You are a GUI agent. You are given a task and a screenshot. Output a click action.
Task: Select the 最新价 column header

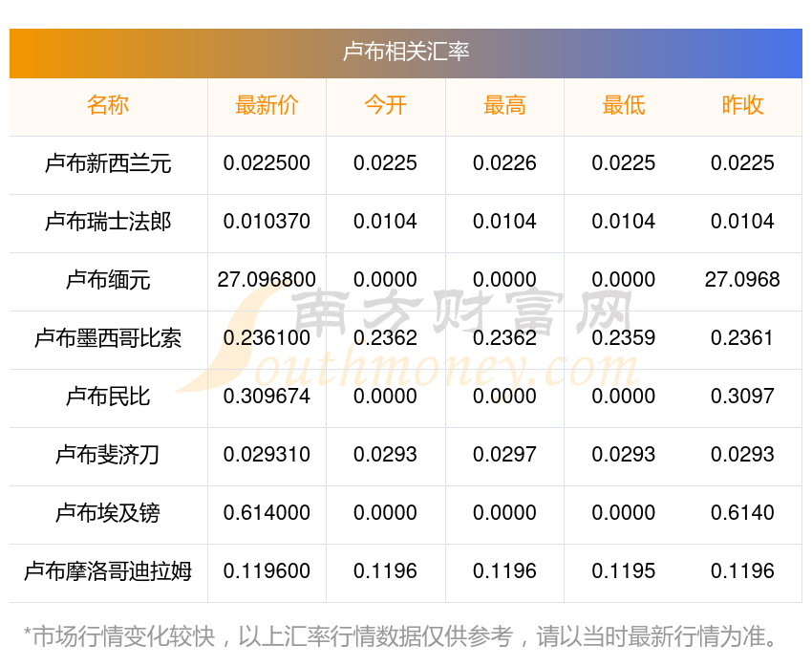[x=267, y=105]
